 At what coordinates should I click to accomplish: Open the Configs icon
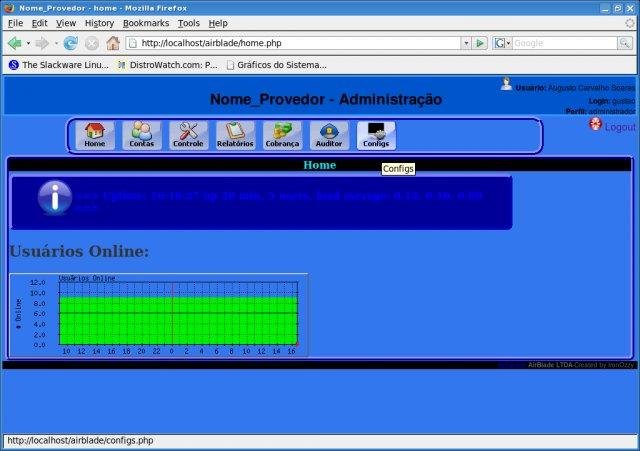(376, 136)
